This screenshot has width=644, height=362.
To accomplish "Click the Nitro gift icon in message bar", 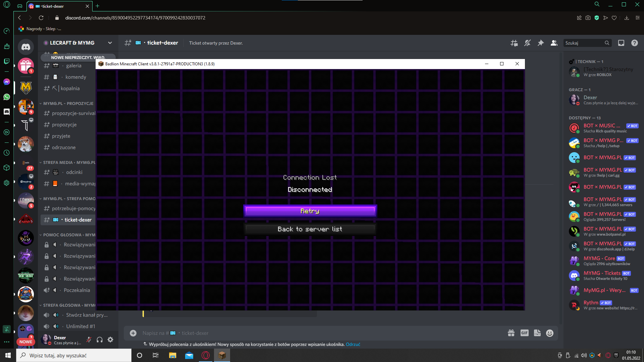I will (x=511, y=333).
